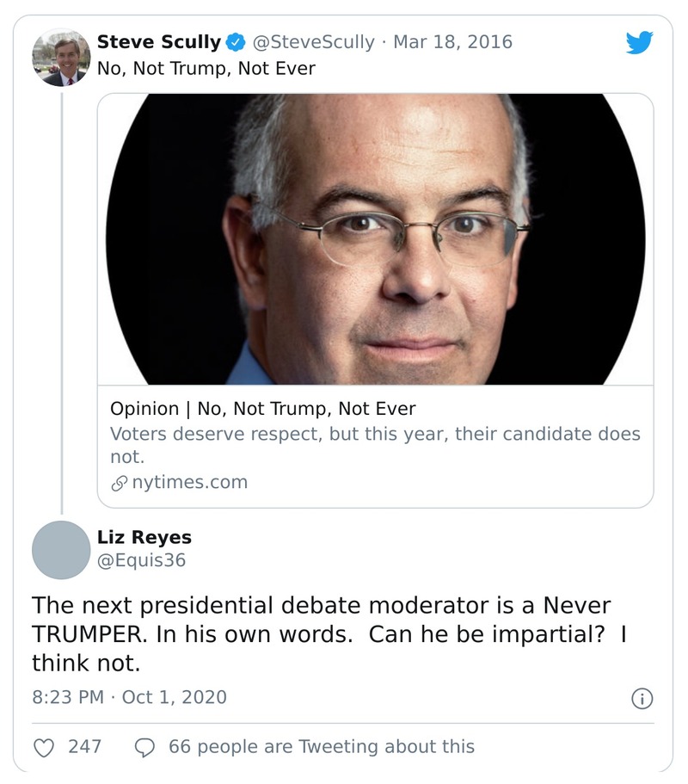Image resolution: width=688 pixels, height=784 pixels.
Task: Open the Liz Reyes display name
Action: (144, 538)
